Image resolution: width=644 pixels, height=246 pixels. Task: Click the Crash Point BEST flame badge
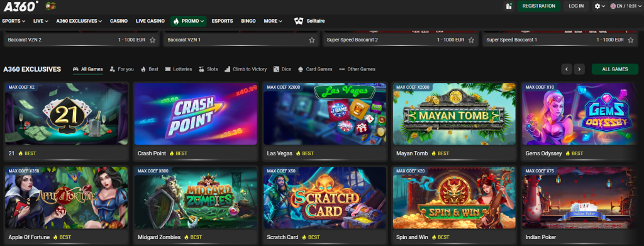coord(178,154)
